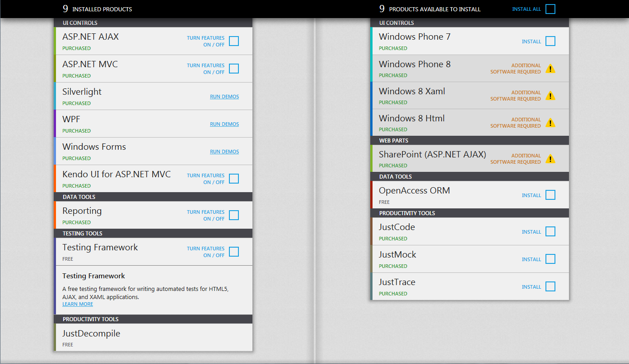Click 'Turn Features On / Off' for ASP.NET AJAX

[x=206, y=41]
